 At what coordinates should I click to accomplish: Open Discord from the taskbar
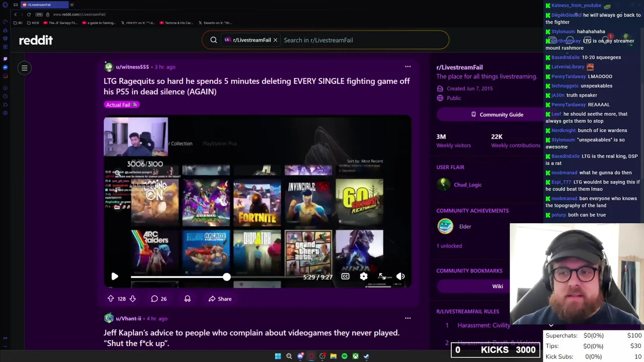[x=300, y=356]
